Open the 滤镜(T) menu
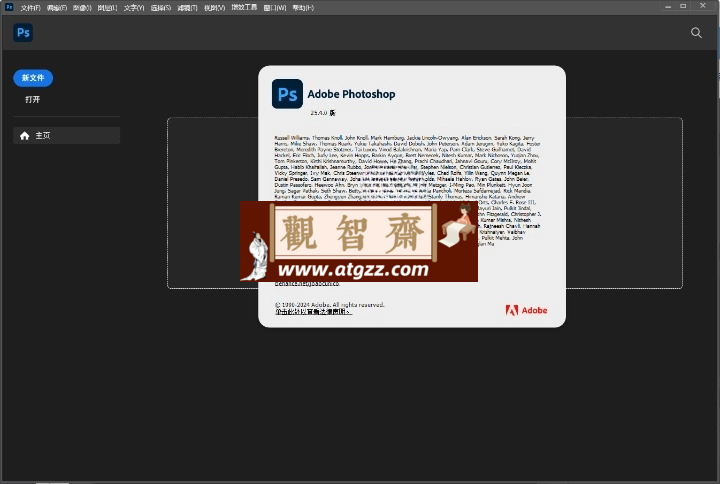Image resolution: width=720 pixels, height=484 pixels. pos(187,8)
